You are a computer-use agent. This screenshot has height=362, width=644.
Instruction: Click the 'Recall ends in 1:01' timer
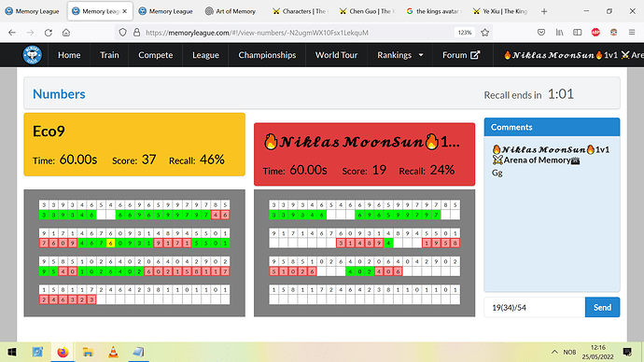(528, 94)
